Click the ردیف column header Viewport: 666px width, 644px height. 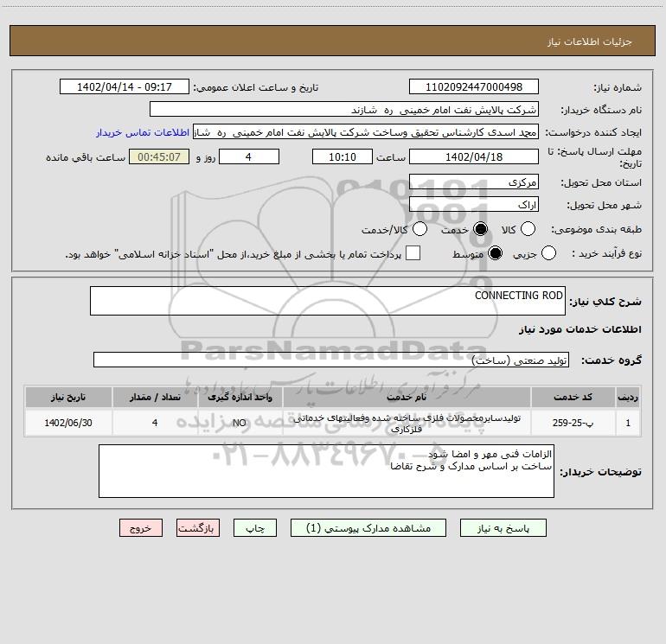click(x=628, y=397)
